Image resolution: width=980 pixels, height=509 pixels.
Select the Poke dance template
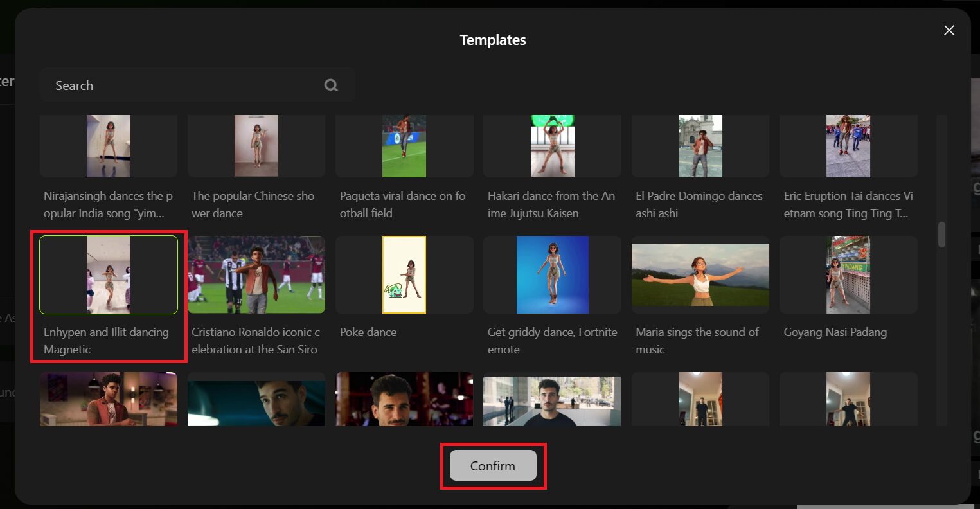coord(404,275)
